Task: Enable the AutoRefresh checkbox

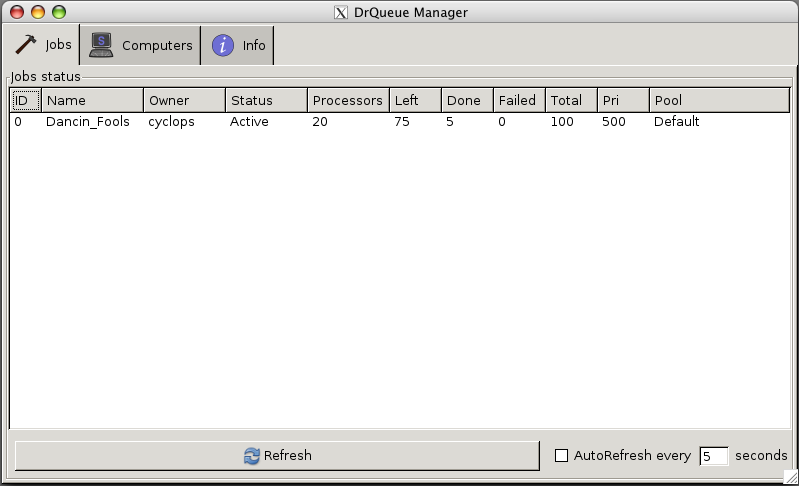Action: pyautogui.click(x=561, y=455)
